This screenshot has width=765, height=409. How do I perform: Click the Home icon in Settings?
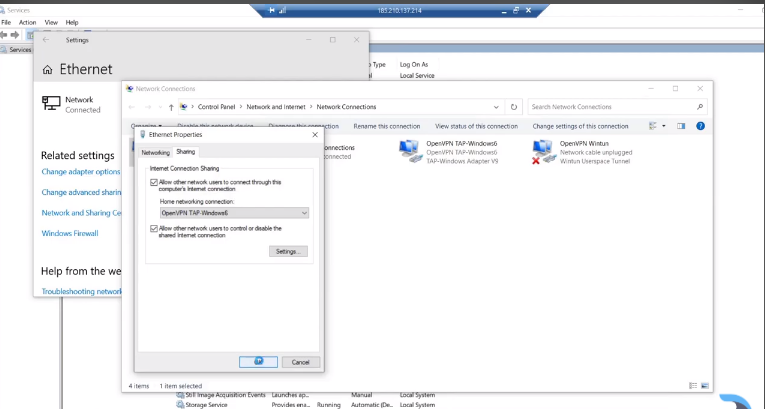click(x=48, y=70)
